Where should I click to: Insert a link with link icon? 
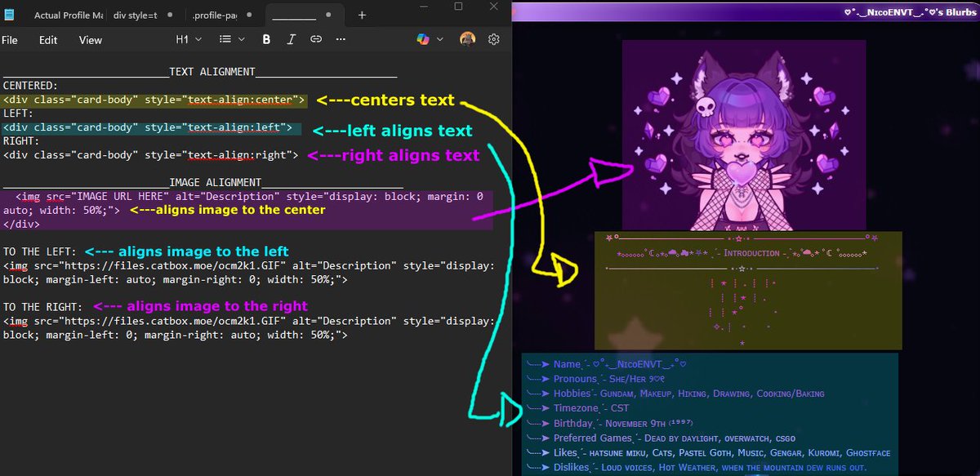pos(315,39)
